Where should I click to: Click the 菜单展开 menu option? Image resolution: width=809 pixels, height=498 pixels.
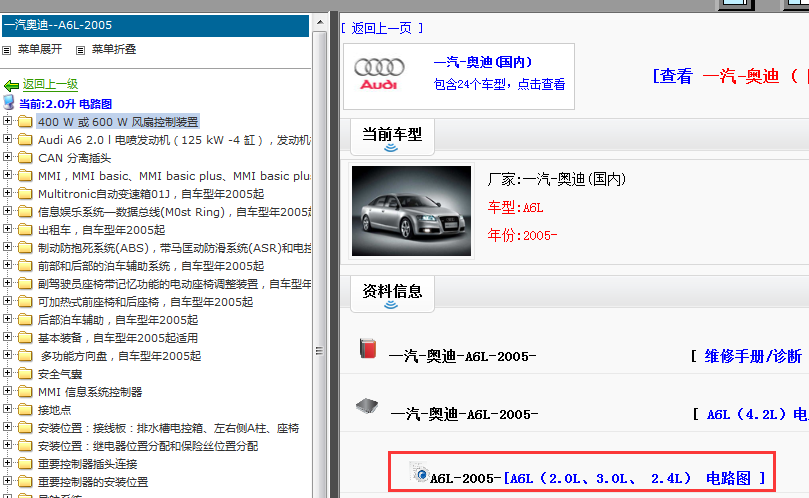pyautogui.click(x=40, y=50)
